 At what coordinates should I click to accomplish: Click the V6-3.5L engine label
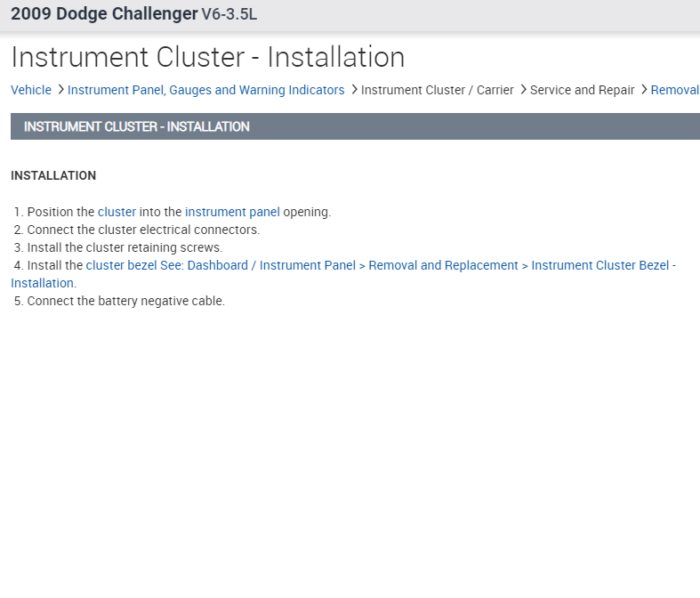point(229,14)
